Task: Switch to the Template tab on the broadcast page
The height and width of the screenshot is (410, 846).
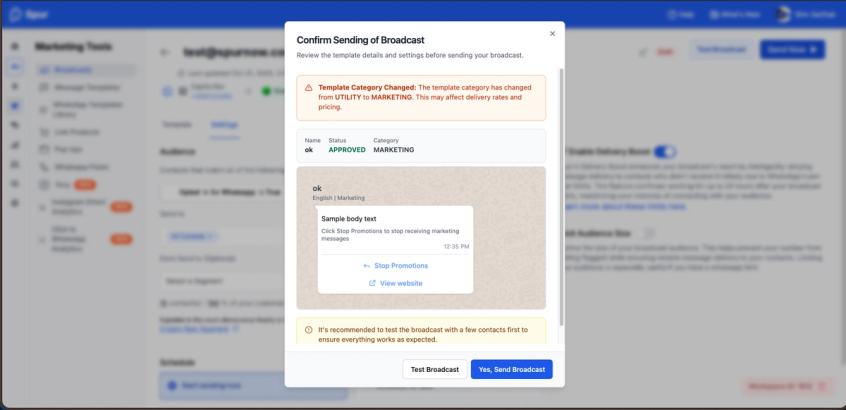Action: click(177, 125)
